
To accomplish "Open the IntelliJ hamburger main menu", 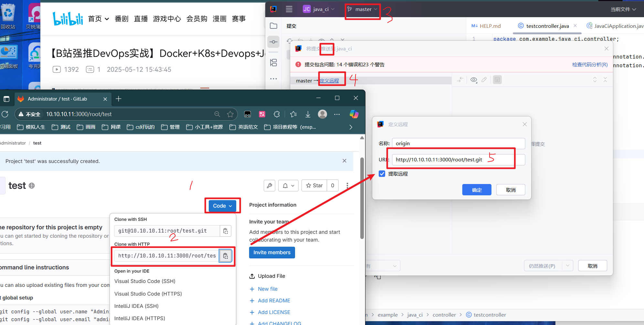I will pos(289,9).
